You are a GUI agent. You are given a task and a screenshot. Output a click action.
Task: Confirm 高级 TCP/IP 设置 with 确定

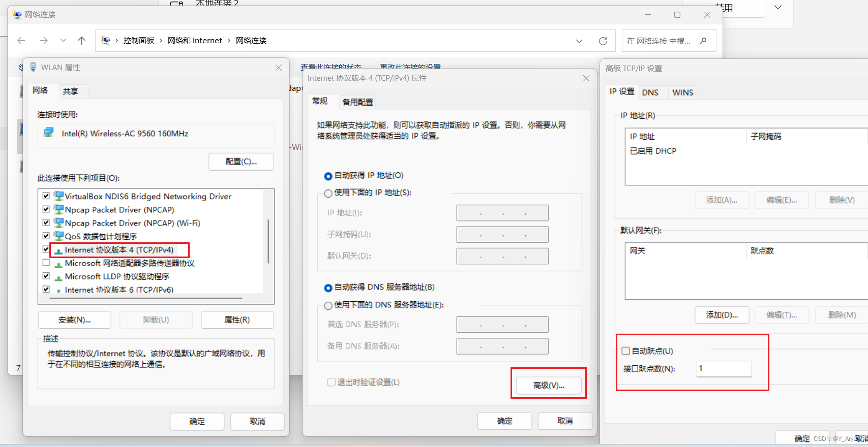[802, 438]
